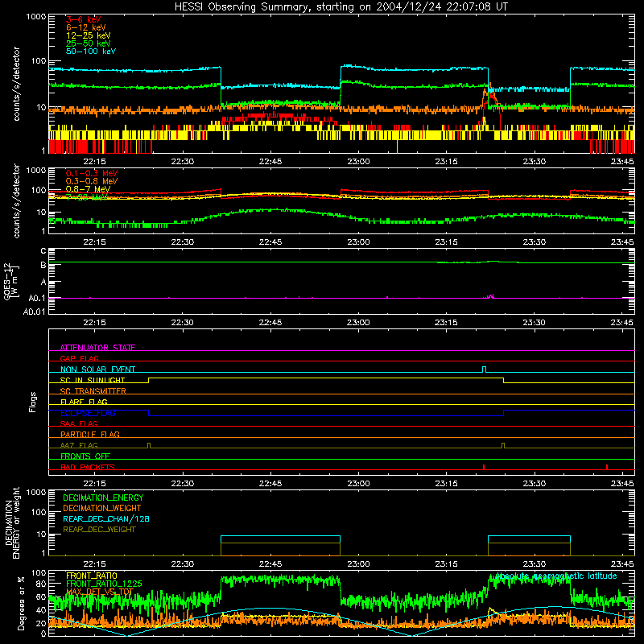Screen dimensions: 644x644
Task: Select the FRONT_RATIO_1225 legend label
Action: click(104, 584)
